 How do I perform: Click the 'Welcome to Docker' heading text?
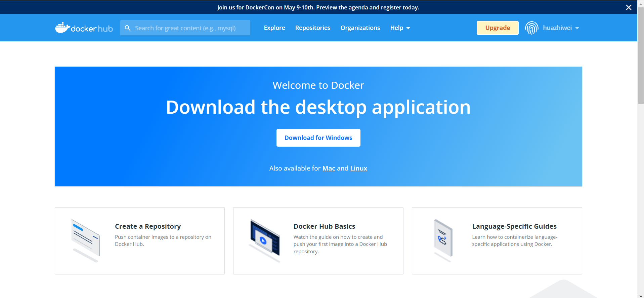(318, 85)
